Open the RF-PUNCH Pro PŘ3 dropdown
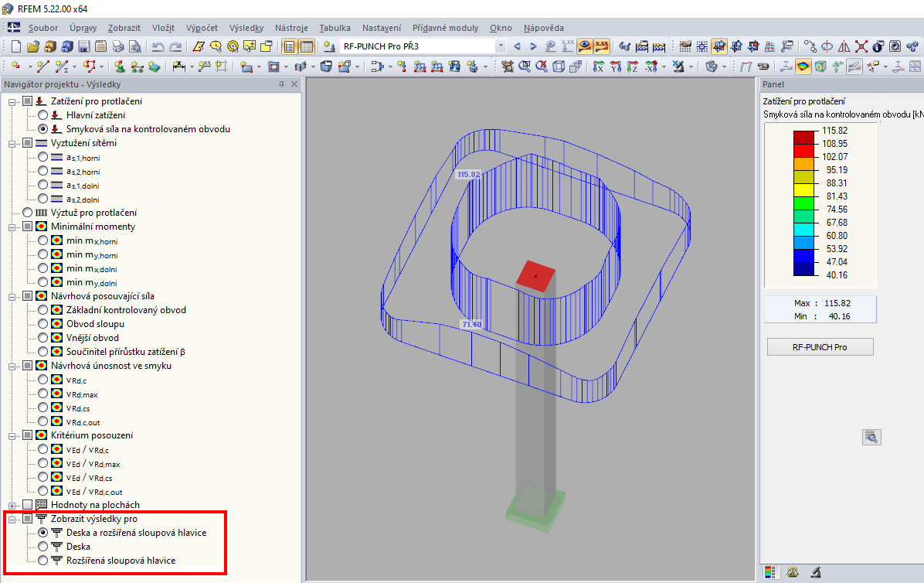Screen dimensions: 924x583 pos(501,46)
